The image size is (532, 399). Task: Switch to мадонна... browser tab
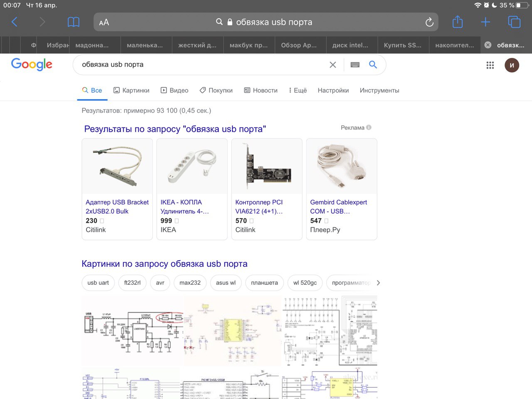coord(95,45)
